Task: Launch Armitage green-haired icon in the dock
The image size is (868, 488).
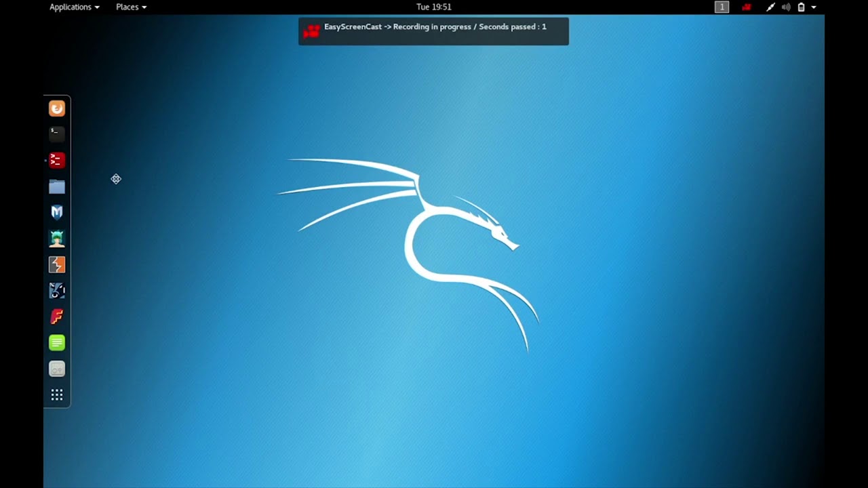Action: coord(57,239)
